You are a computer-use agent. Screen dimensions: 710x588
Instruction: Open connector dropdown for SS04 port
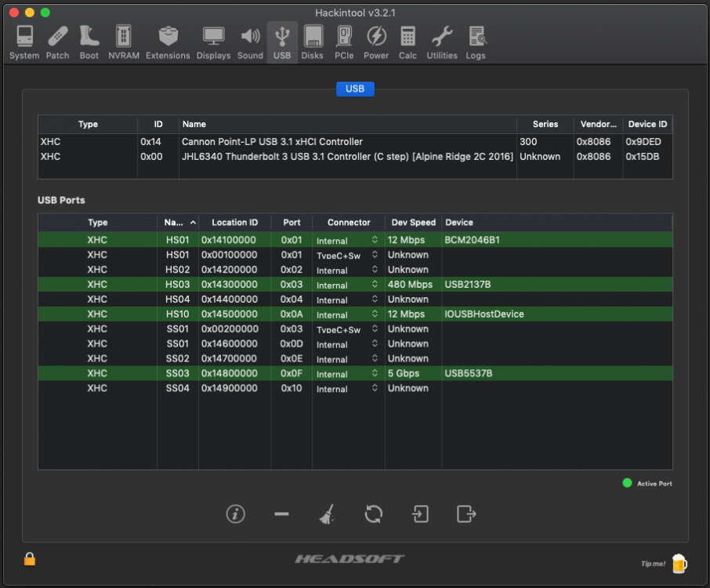click(x=348, y=389)
